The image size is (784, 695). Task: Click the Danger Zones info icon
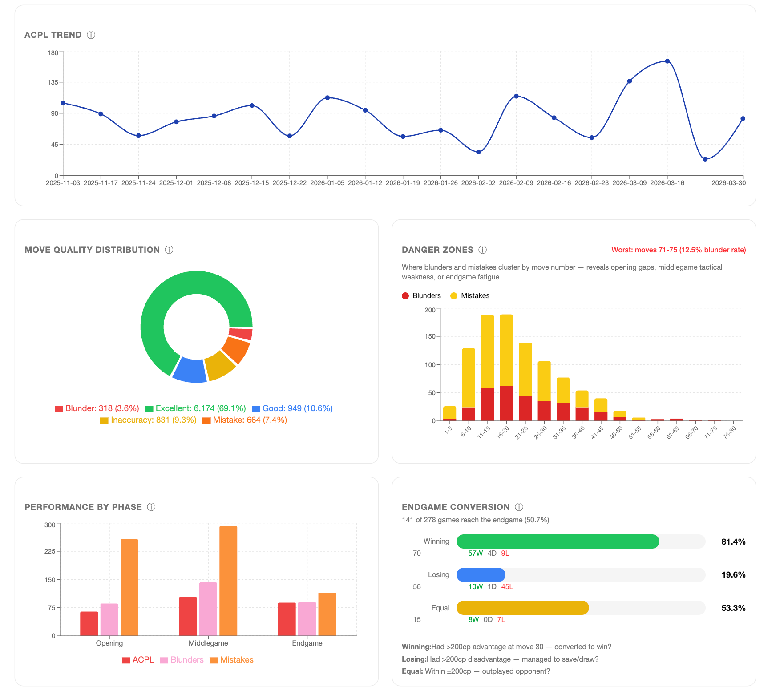[x=482, y=250]
